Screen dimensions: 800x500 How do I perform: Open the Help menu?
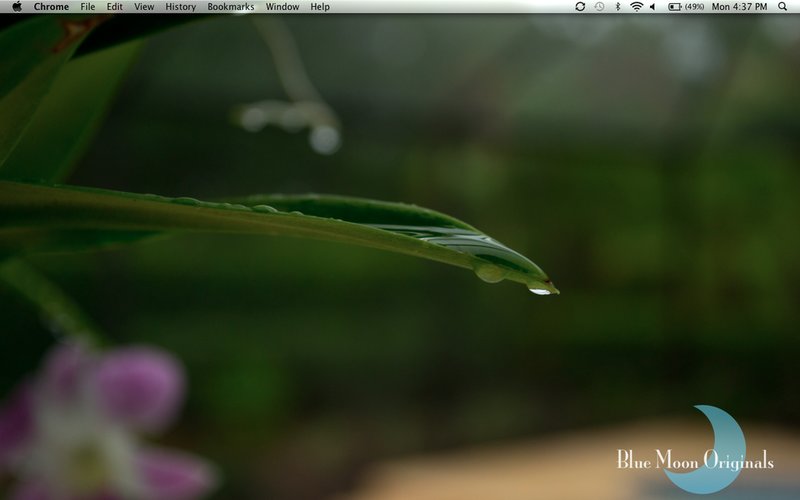coord(320,7)
